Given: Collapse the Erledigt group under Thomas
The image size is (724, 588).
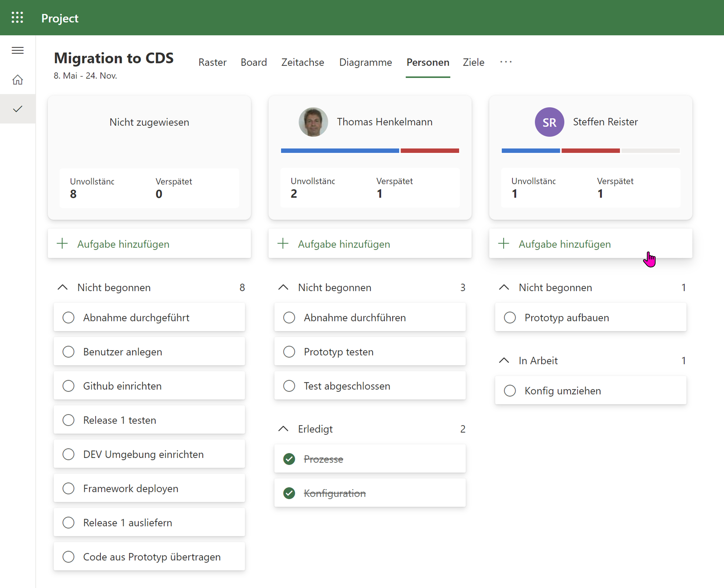Looking at the screenshot, I should click(283, 429).
